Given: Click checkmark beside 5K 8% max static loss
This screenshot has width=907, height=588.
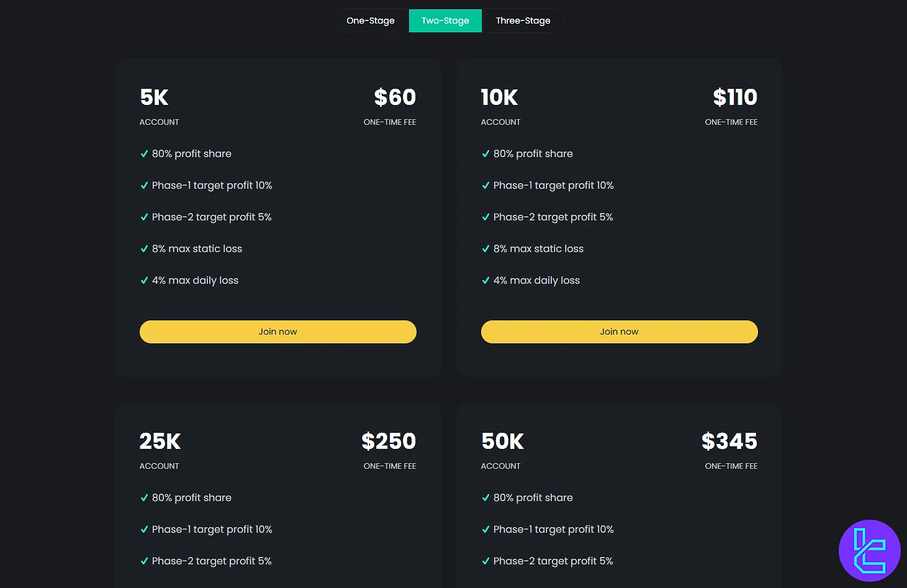Looking at the screenshot, I should (x=144, y=249).
